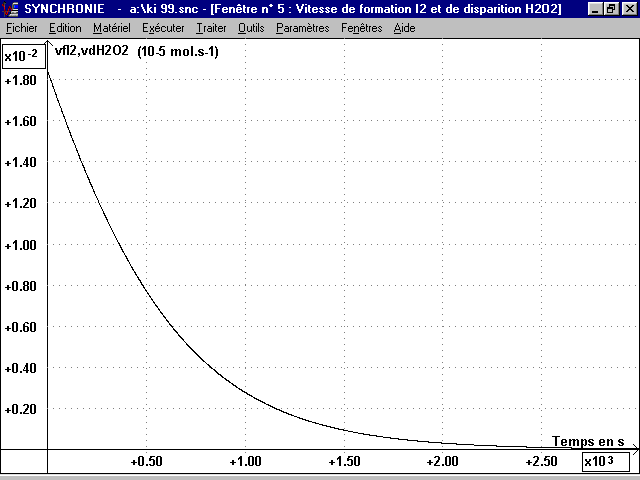This screenshot has width=640, height=480.
Task: Click the +1.80 vertical axis value
Action: (x=20, y=80)
